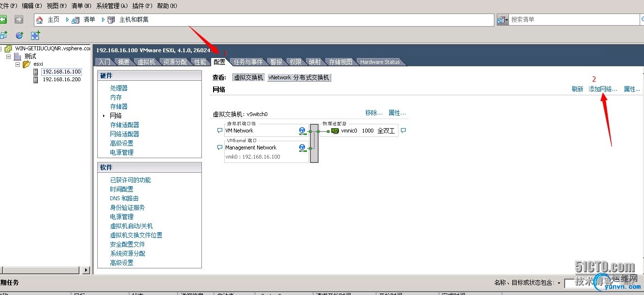Switch to the 摘要 tab
This screenshot has width=644, height=295.
pos(124,62)
